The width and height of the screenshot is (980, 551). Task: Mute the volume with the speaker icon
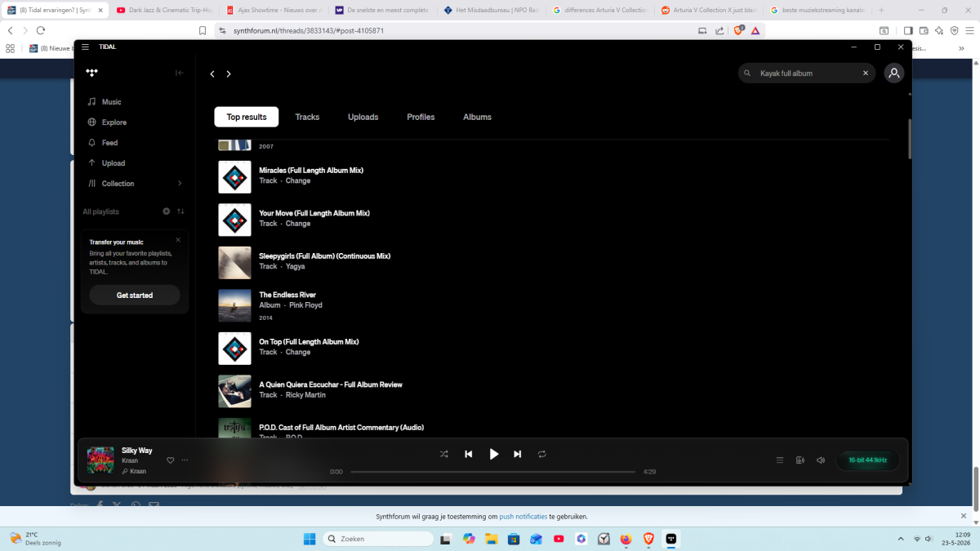pos(821,460)
